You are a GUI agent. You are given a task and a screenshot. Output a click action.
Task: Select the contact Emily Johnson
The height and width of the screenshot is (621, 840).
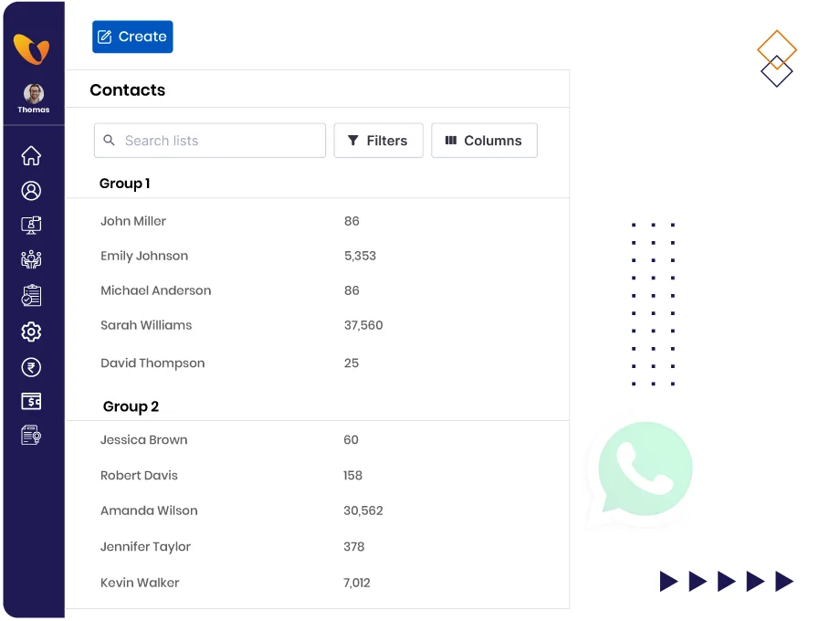[144, 256]
